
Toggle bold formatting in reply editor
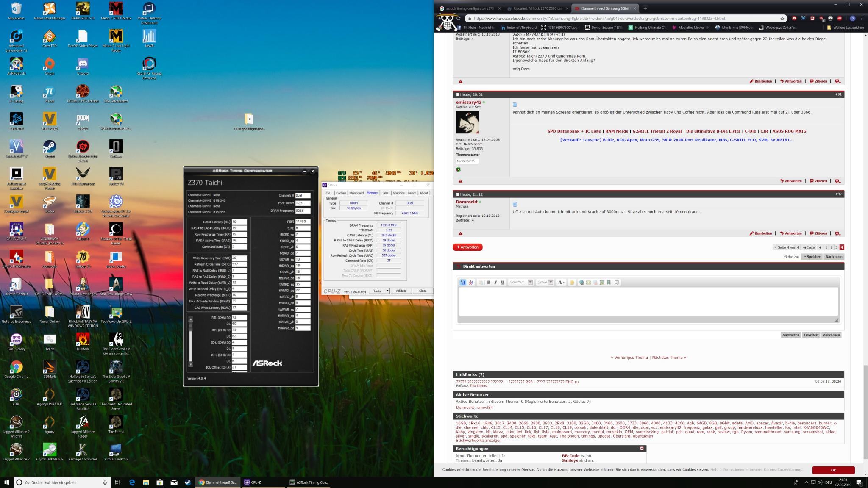coord(489,283)
